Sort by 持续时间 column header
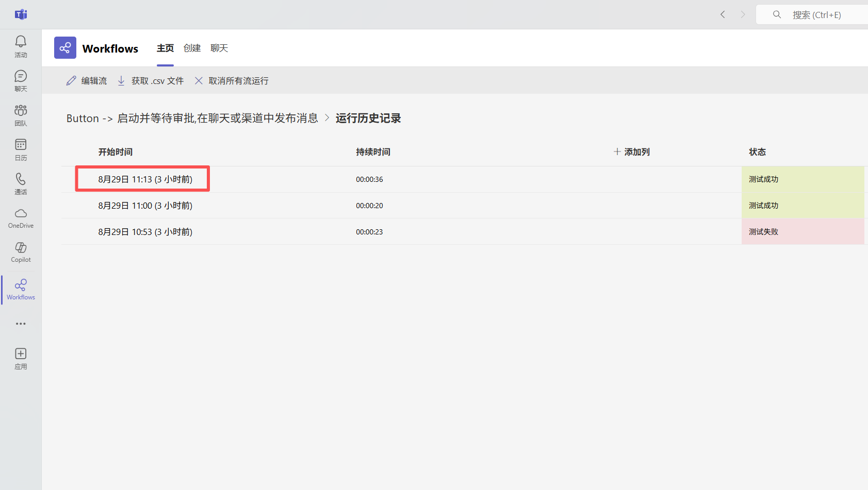This screenshot has width=868, height=490. tap(373, 152)
